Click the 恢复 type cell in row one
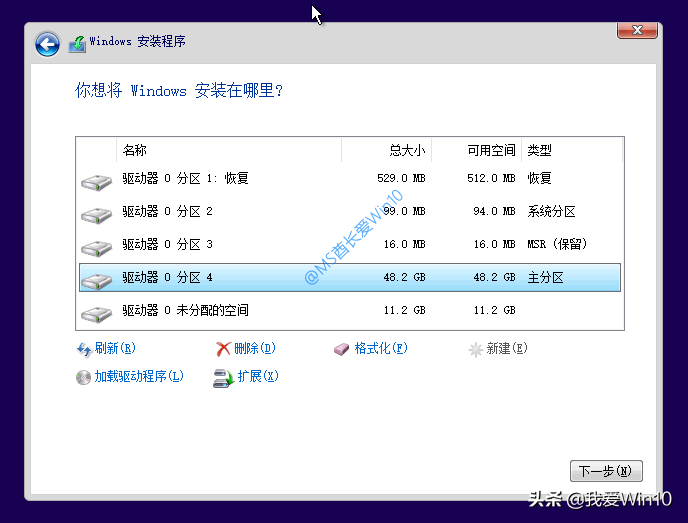Screen dimensions: 688x523 pyautogui.click(x=539, y=179)
